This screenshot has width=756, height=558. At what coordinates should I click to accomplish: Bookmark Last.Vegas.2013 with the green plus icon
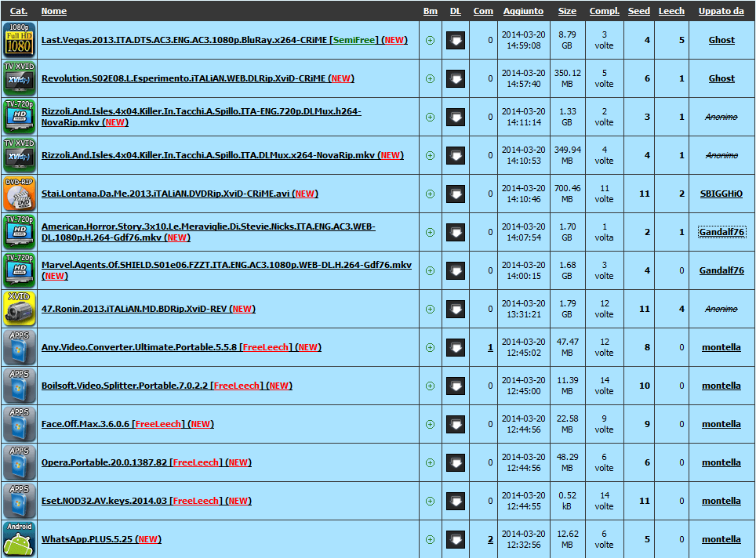pyautogui.click(x=430, y=41)
